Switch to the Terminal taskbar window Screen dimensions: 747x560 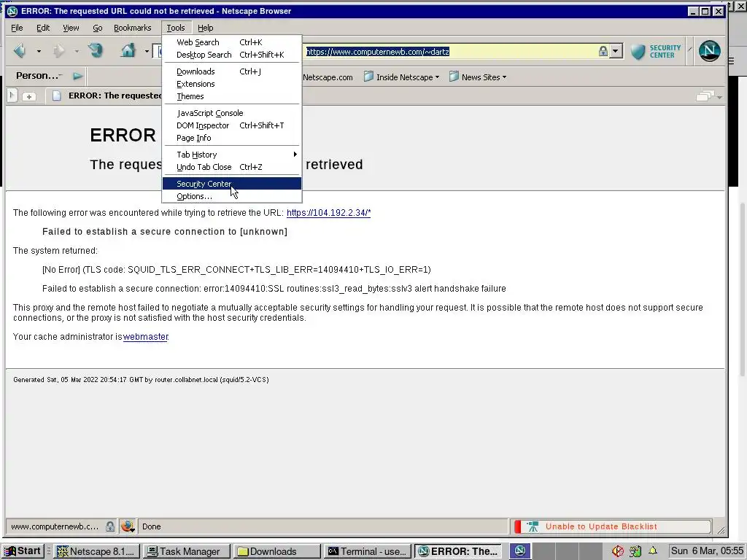(x=367, y=551)
